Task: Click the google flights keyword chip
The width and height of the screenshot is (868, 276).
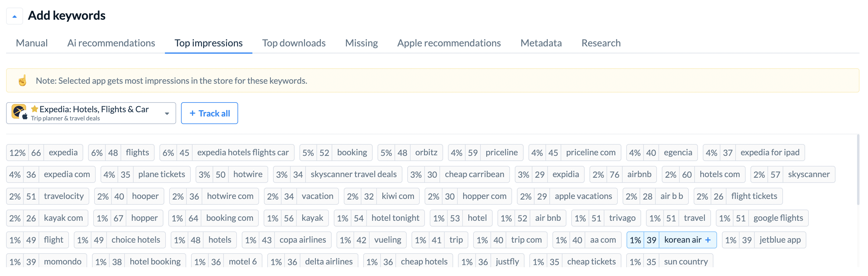Action: (762, 218)
